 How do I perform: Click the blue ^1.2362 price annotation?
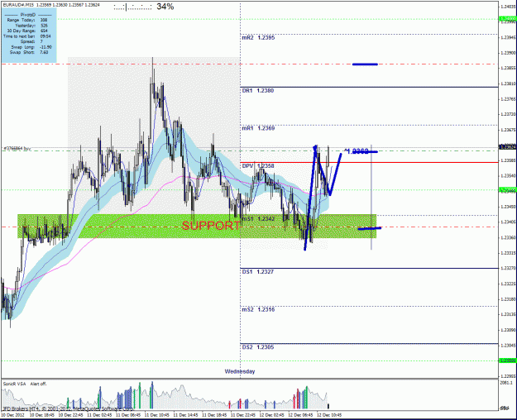point(357,151)
